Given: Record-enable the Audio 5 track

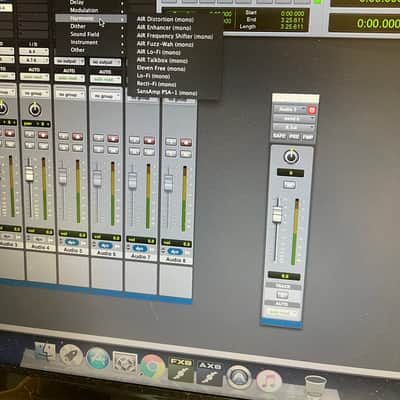Looking at the screenshot, I should click(x=78, y=137).
